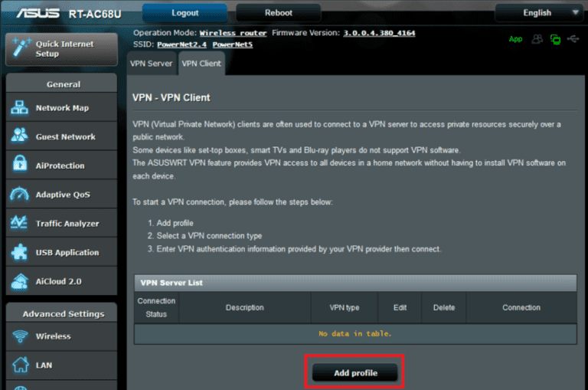Click the VPN Server List header
Viewport: 588px width, 390px height.
coord(355,283)
